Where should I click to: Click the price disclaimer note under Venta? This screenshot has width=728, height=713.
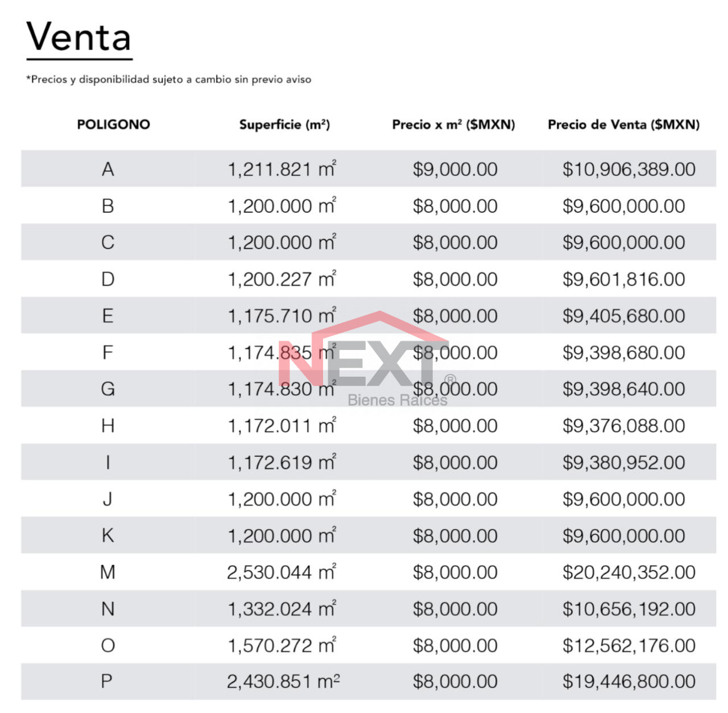pyautogui.click(x=168, y=80)
